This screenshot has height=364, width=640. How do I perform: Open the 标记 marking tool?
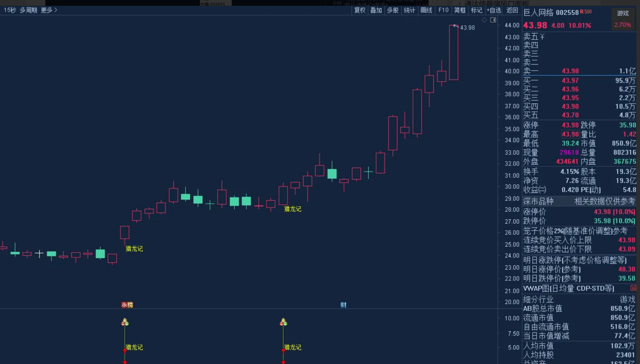pos(476,10)
